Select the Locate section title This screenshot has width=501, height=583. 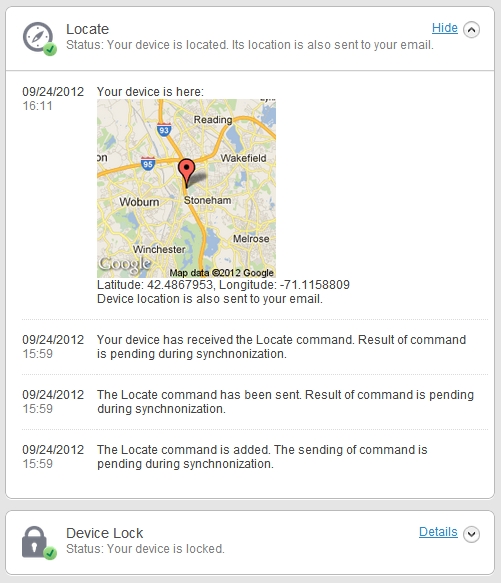(x=87, y=29)
